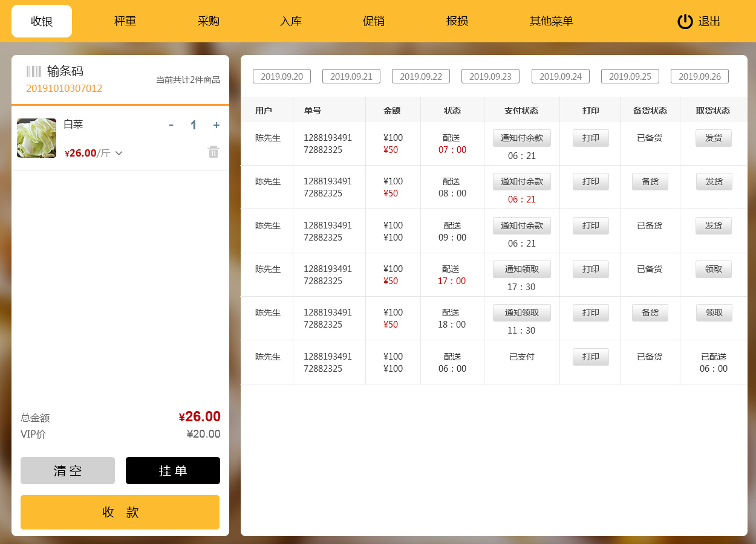Screen dimensions: 756x544
Task: Click the barcode icon beside 输条码
Action: (x=34, y=71)
